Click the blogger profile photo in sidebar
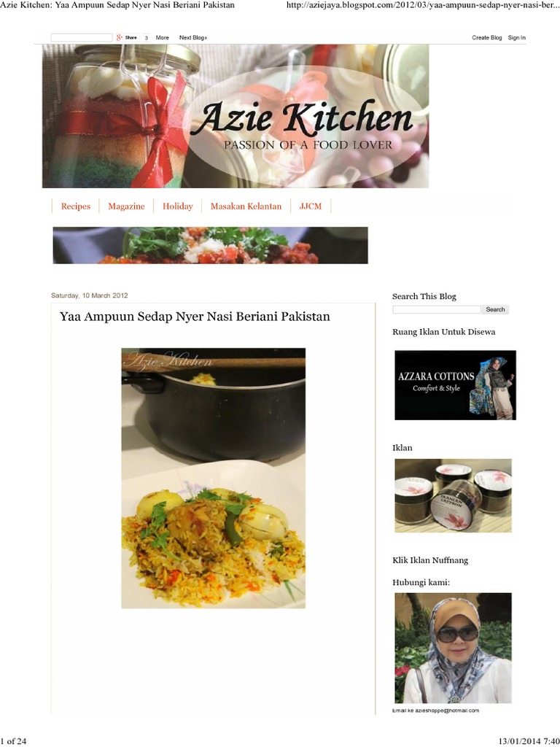 453,648
